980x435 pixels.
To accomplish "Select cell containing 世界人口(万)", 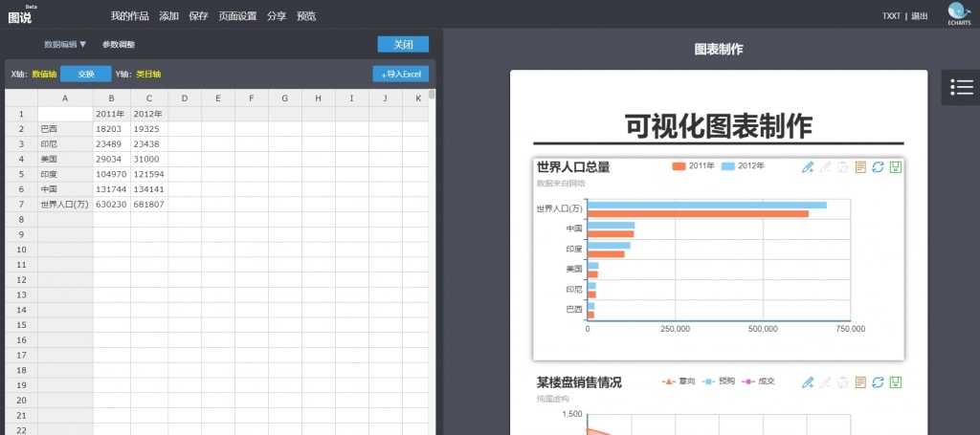I will coord(65,204).
